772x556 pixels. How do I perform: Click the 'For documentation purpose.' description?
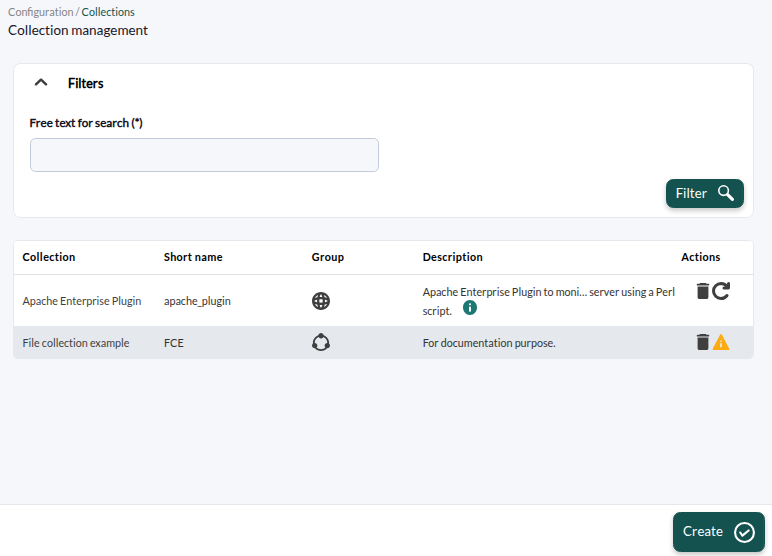pos(489,343)
